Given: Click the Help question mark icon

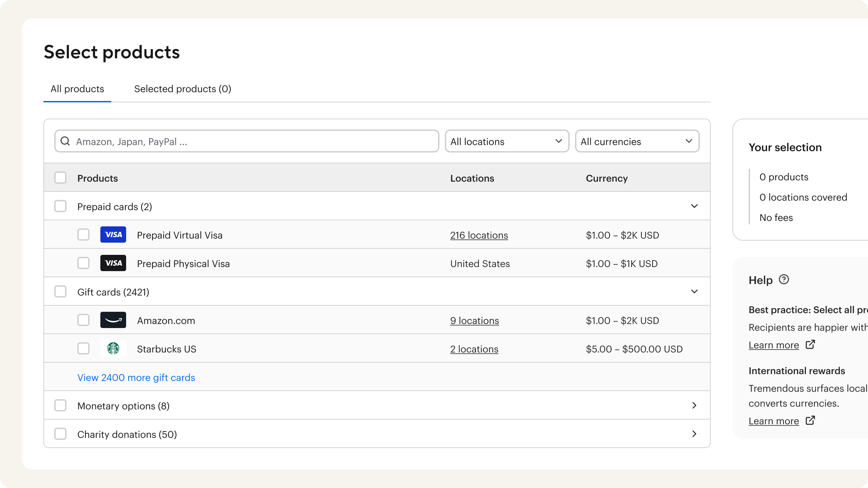Looking at the screenshot, I should (784, 280).
